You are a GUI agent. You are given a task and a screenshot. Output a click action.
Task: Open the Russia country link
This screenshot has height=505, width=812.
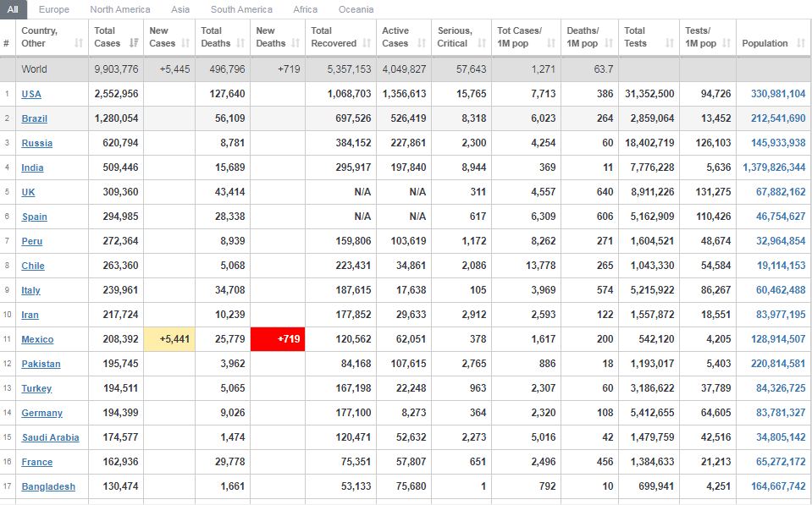pyautogui.click(x=36, y=143)
